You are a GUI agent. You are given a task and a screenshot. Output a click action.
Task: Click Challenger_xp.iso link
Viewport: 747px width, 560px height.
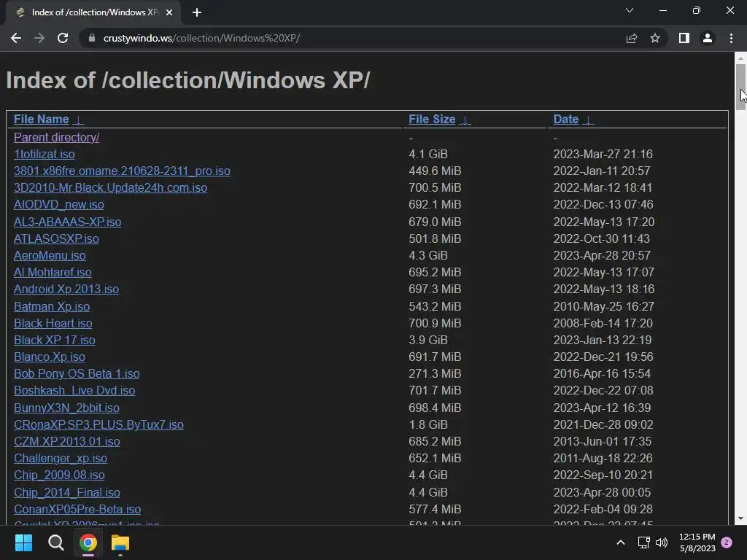(61, 458)
